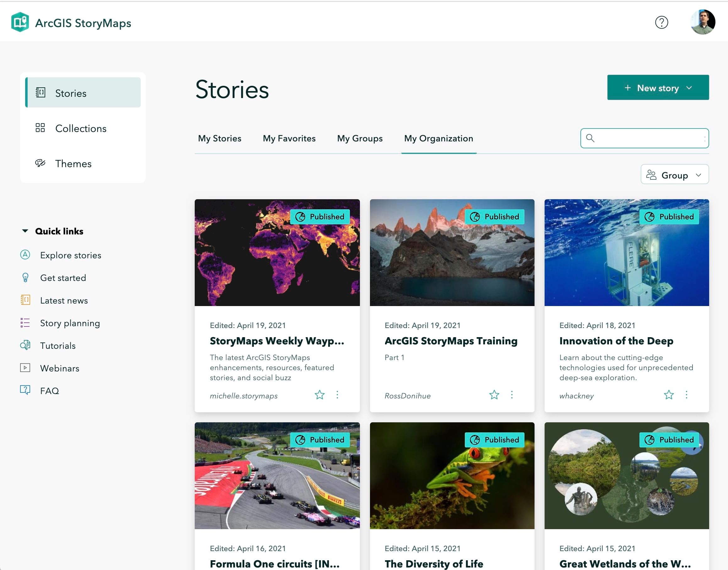This screenshot has width=728, height=570.
Task: Click the New story button
Action: (658, 87)
